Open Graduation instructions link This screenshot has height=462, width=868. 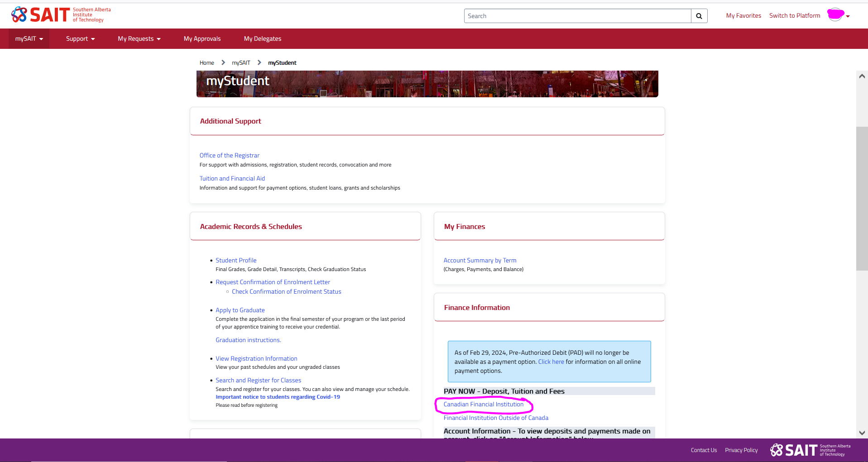pyautogui.click(x=248, y=340)
